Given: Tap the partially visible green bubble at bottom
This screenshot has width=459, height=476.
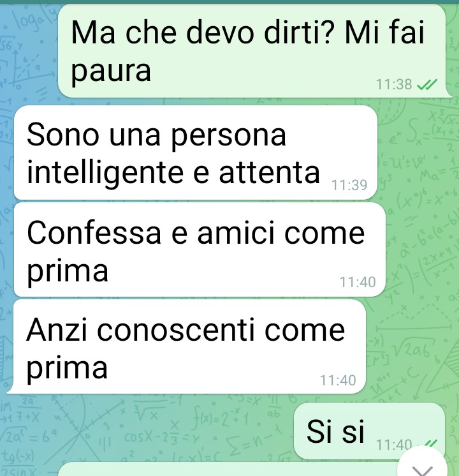Looking at the screenshot, I should tap(228, 469).
